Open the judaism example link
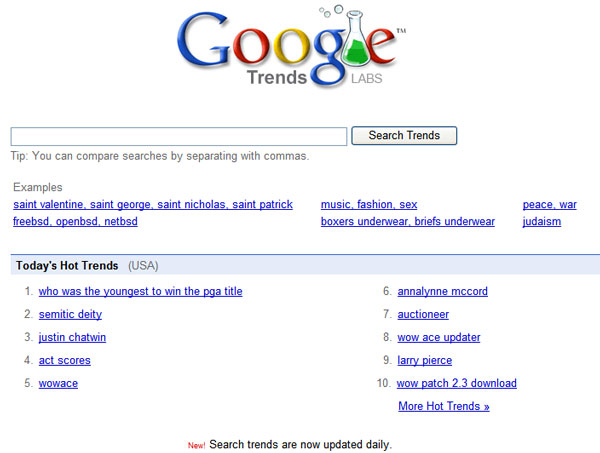The image size is (600, 453). (542, 222)
